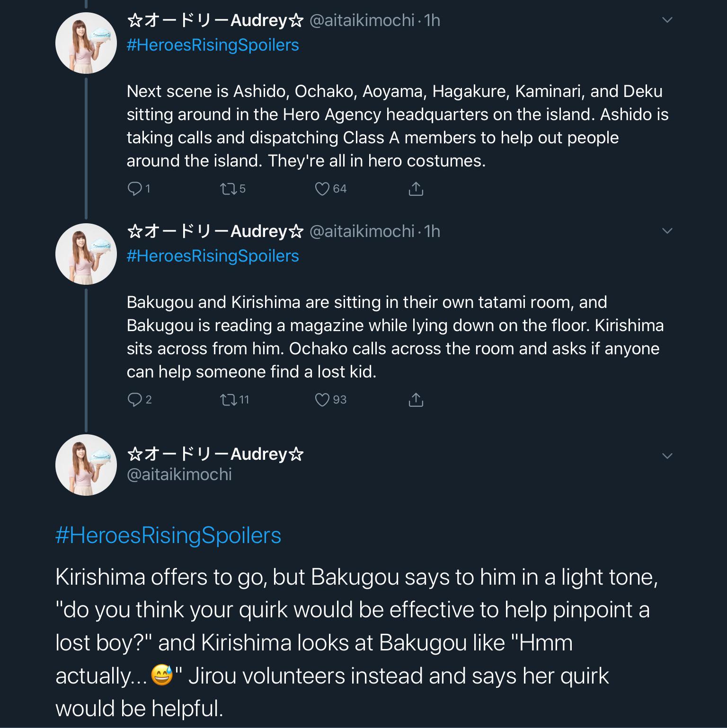
Task: Open the first tweet's options chevron
Action: coord(668,20)
